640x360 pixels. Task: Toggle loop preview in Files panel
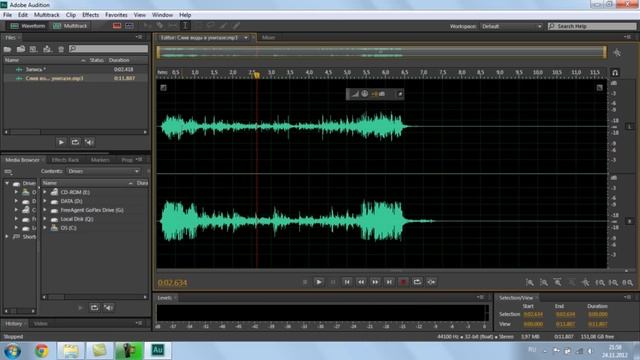coord(75,142)
